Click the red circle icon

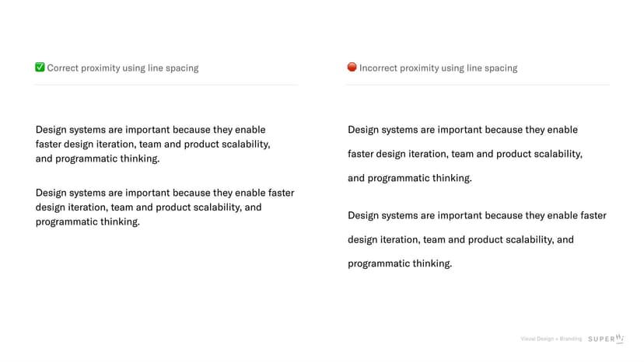coord(352,68)
